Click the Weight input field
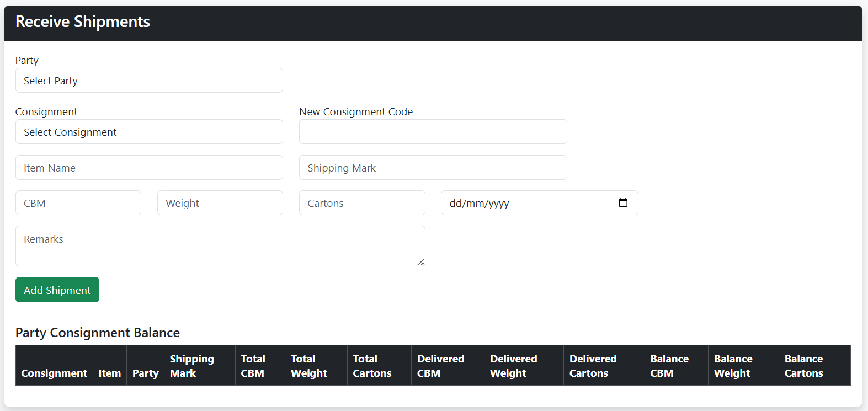Image resolution: width=868 pixels, height=411 pixels. [x=220, y=203]
